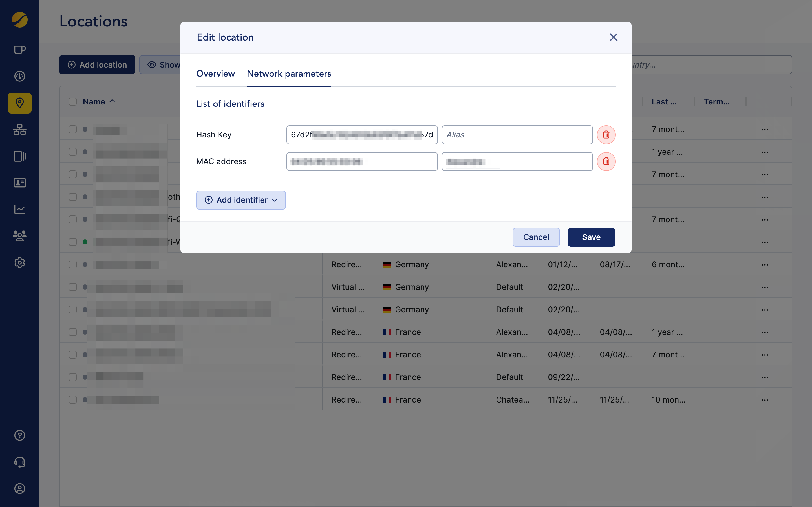Screen dimensions: 812x507
Task: Open the analytics chart sidebar icon
Action: click(20, 209)
